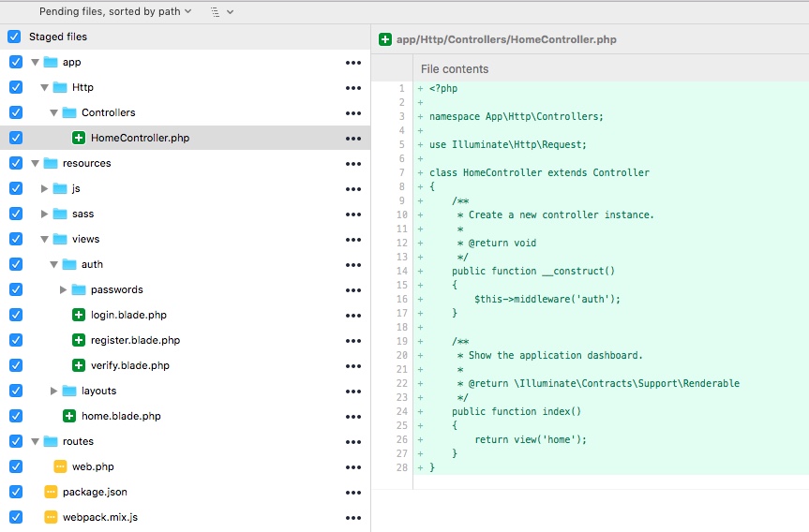Click the routes folder icon
Screen dimensions: 809x532
point(51,441)
